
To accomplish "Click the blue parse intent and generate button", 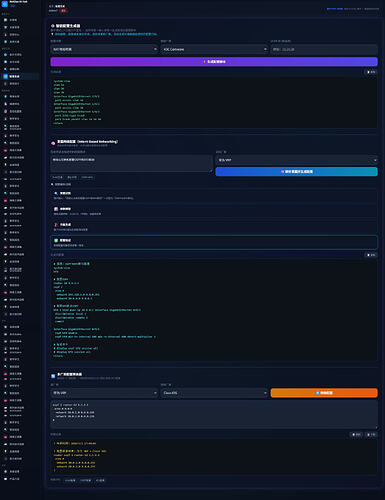I will pyautogui.click(x=296, y=171).
